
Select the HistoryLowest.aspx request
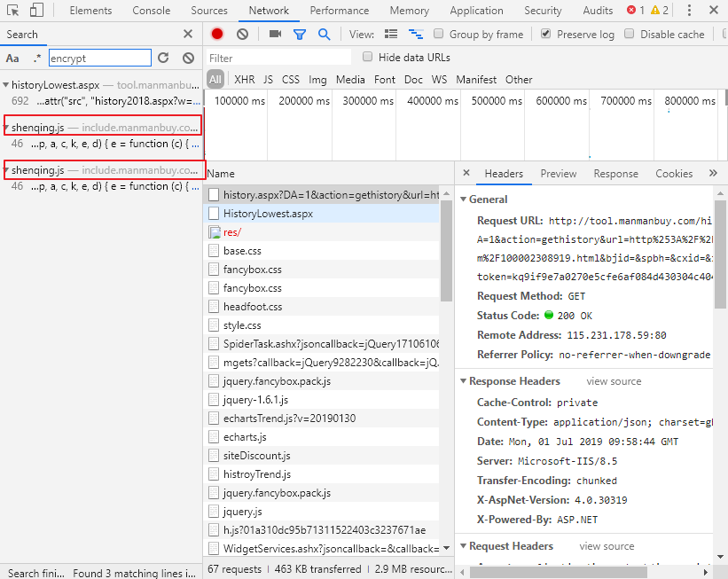[321, 214]
